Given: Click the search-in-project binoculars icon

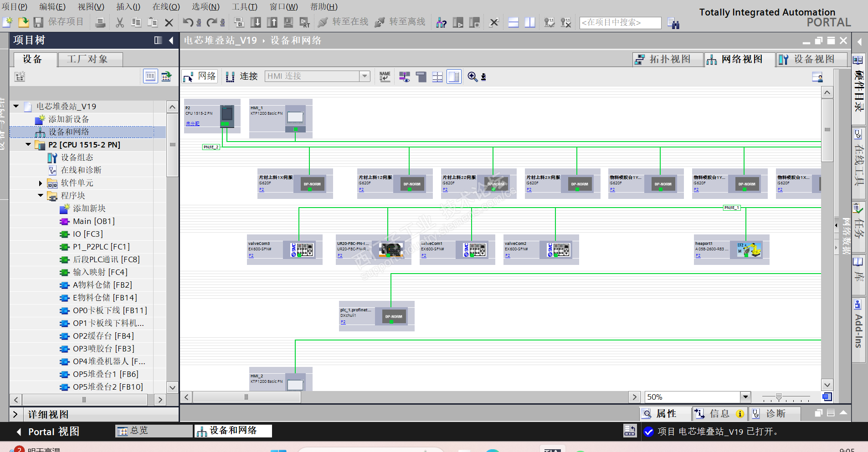Looking at the screenshot, I should pos(673,23).
